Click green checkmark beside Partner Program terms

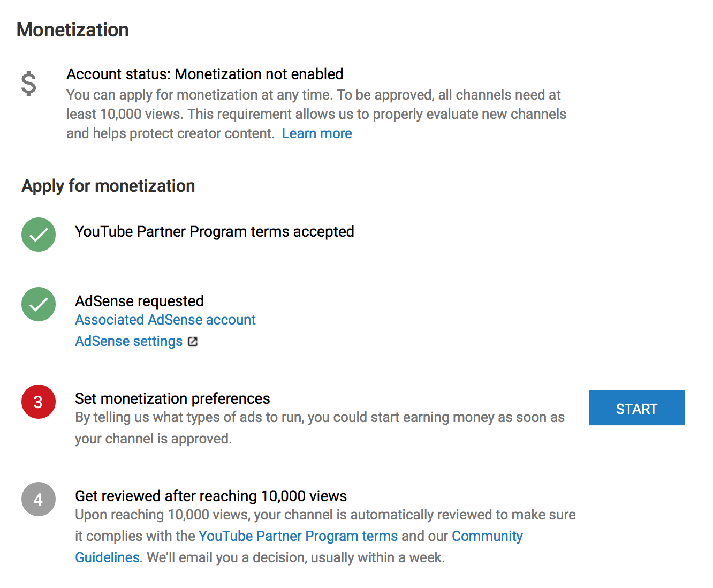39,235
